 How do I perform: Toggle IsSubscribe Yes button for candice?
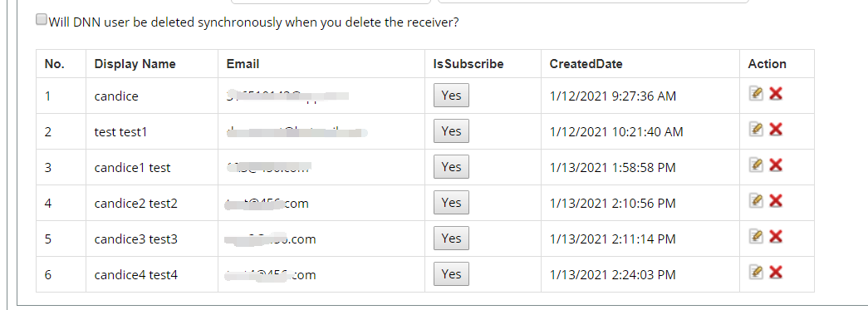451,96
